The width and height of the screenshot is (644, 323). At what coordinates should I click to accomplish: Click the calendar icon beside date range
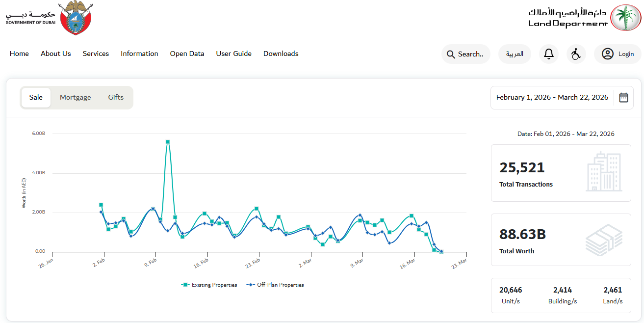coord(623,97)
